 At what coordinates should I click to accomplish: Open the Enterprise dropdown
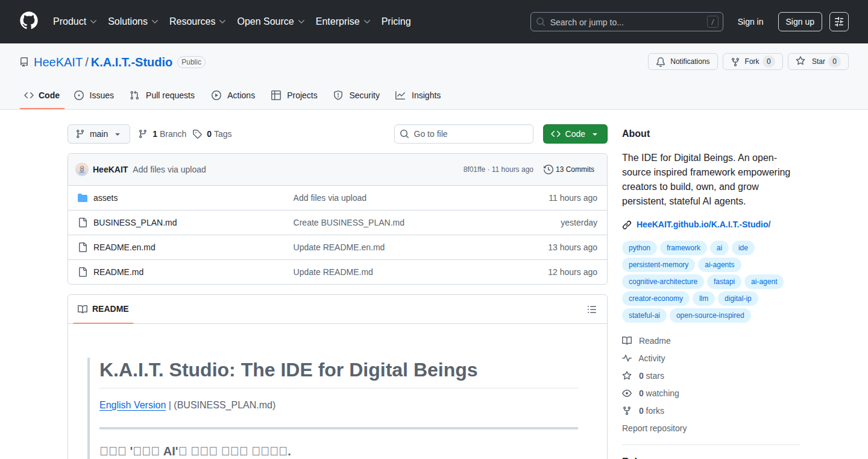point(343,21)
